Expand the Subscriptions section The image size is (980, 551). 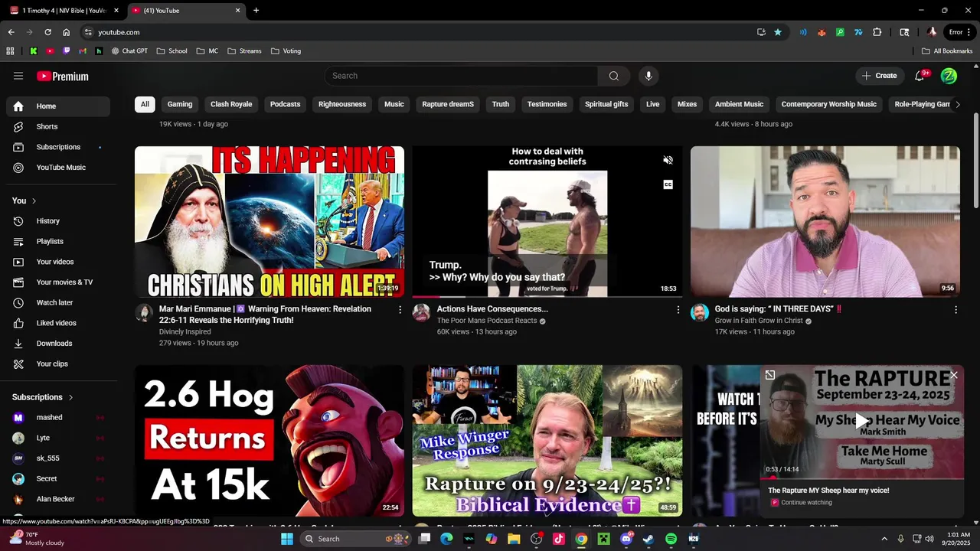point(43,397)
